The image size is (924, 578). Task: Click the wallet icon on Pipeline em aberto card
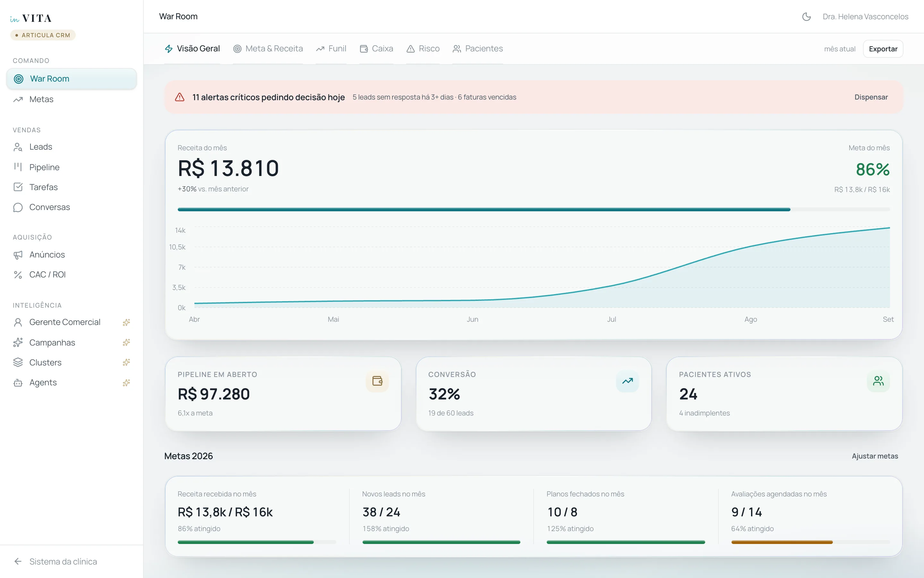click(x=377, y=381)
